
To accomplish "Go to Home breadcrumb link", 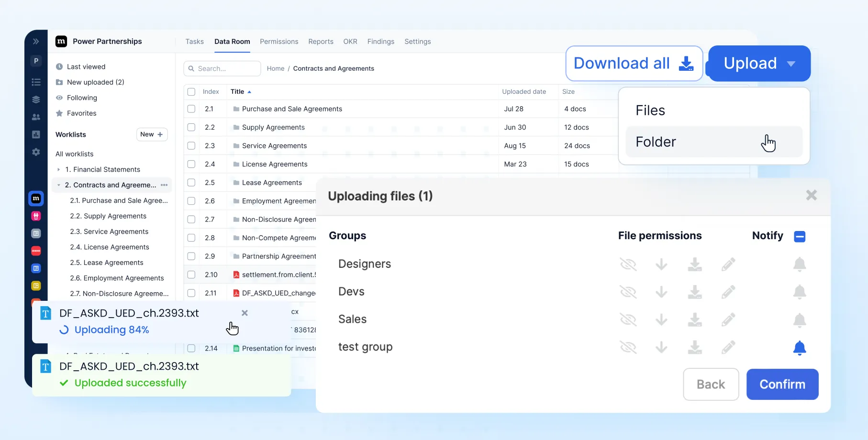I will click(276, 68).
